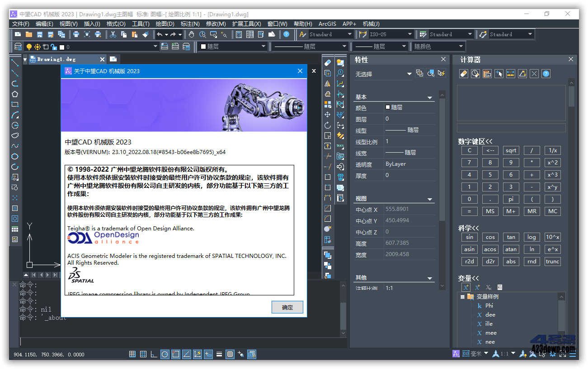Click the calculator's help icon
The height and width of the screenshot is (369, 588).
coord(546,74)
